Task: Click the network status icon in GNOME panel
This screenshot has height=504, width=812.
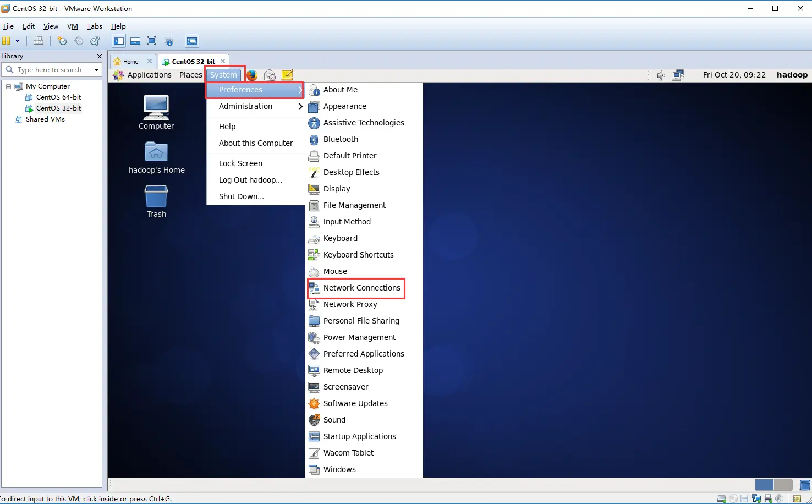Action: click(x=678, y=75)
